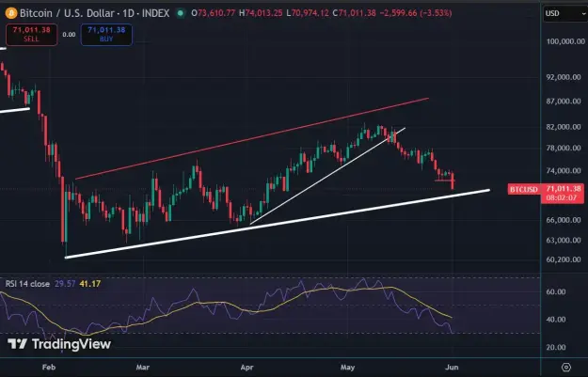Select the thin white ascending trendline
Viewport: 588px width, 377px height.
(327, 176)
